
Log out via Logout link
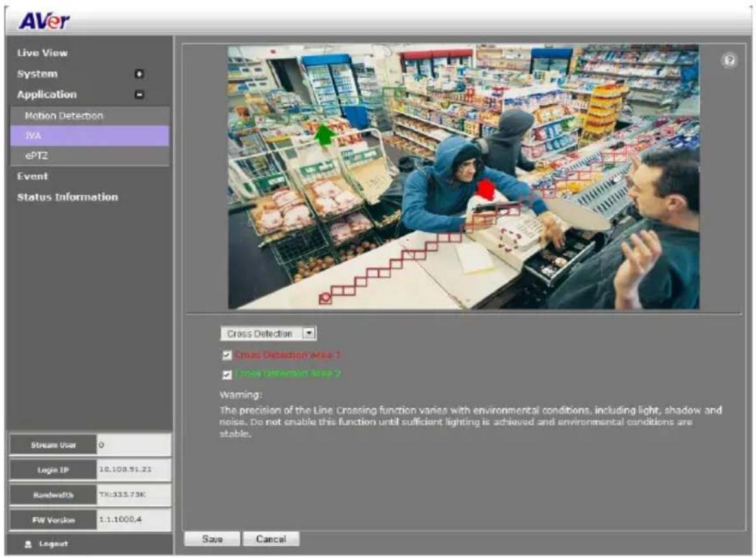tap(54, 544)
